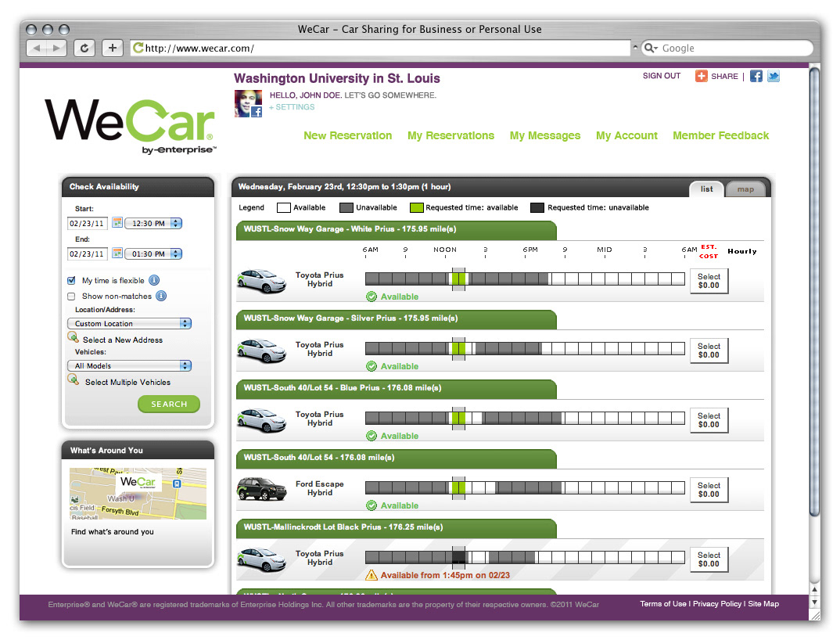Switch to the map tab
Viewport: 840px width, 640px height.
coord(745,189)
